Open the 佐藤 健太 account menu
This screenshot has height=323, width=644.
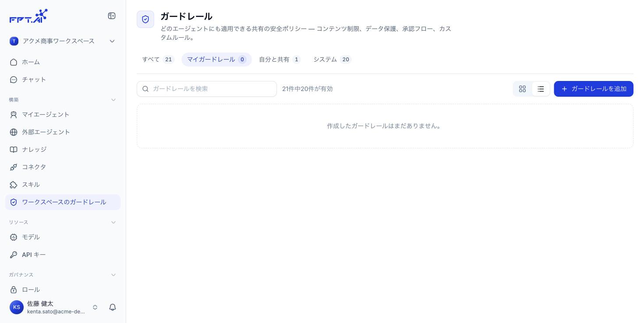tap(55, 307)
